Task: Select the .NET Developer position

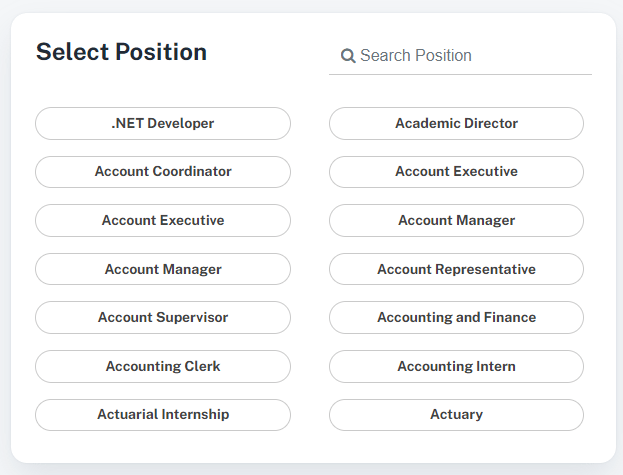Action: (163, 124)
